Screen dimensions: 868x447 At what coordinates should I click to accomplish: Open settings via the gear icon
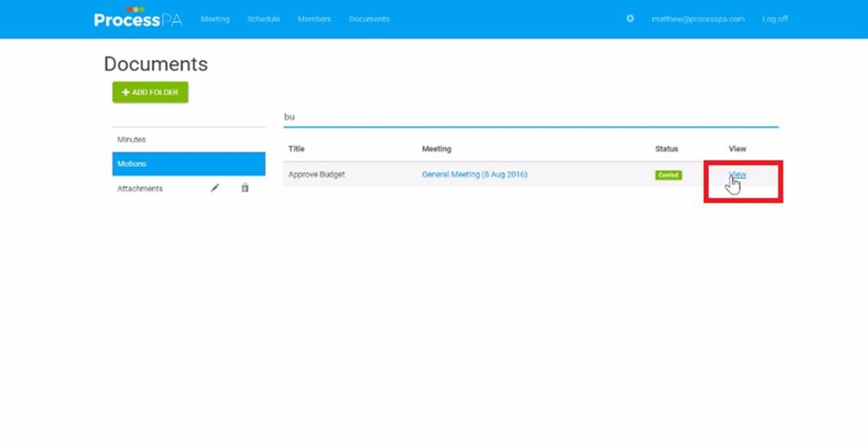tap(630, 19)
